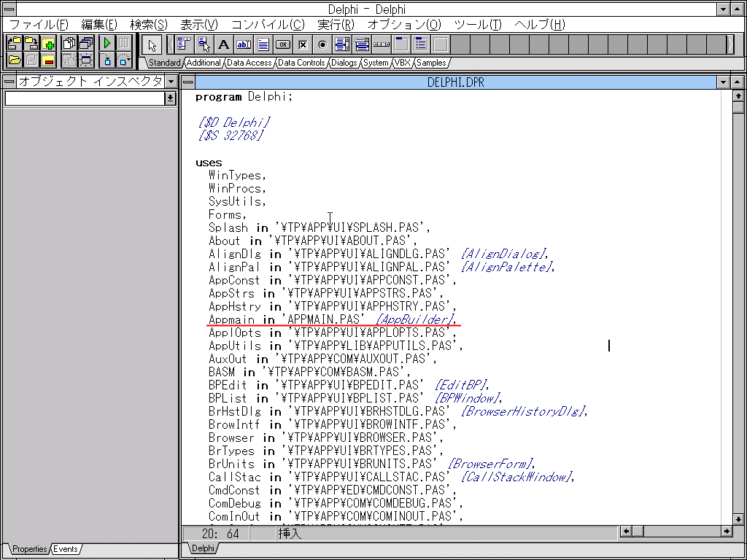Select the Edit component (ab) icon
The width and height of the screenshot is (747, 560).
(x=244, y=44)
